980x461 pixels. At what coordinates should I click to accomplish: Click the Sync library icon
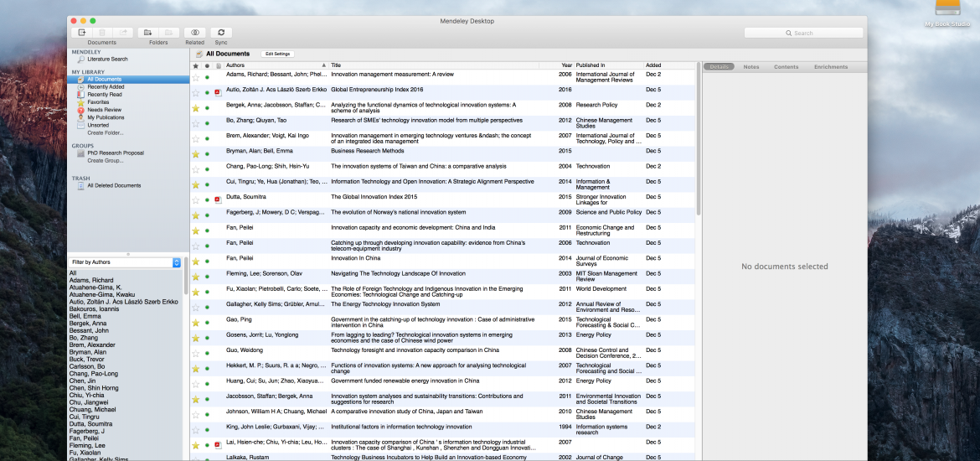click(221, 33)
